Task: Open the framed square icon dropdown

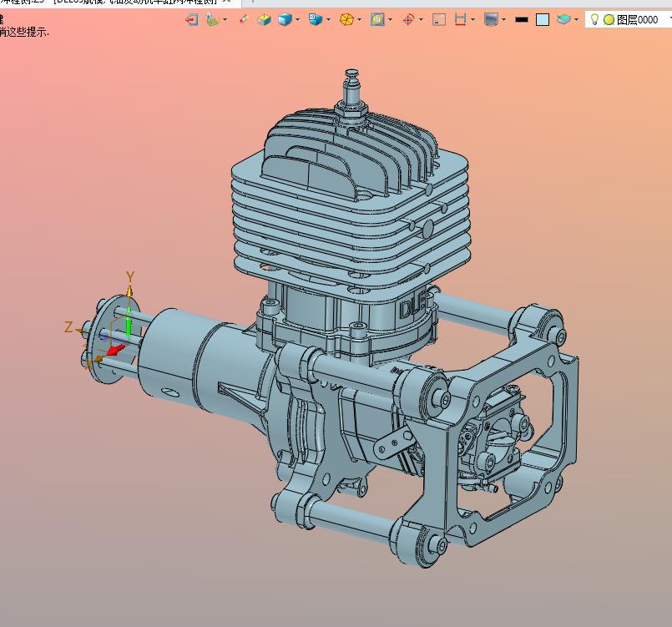Action: click(390, 20)
